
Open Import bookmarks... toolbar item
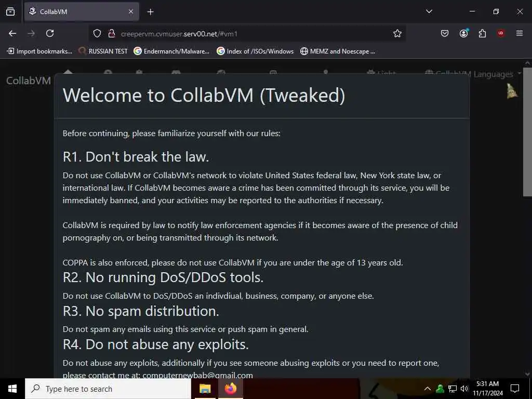(x=40, y=51)
